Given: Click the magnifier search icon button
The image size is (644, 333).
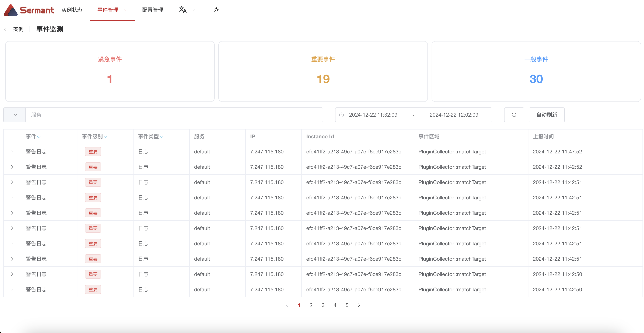Looking at the screenshot, I should click(x=514, y=115).
